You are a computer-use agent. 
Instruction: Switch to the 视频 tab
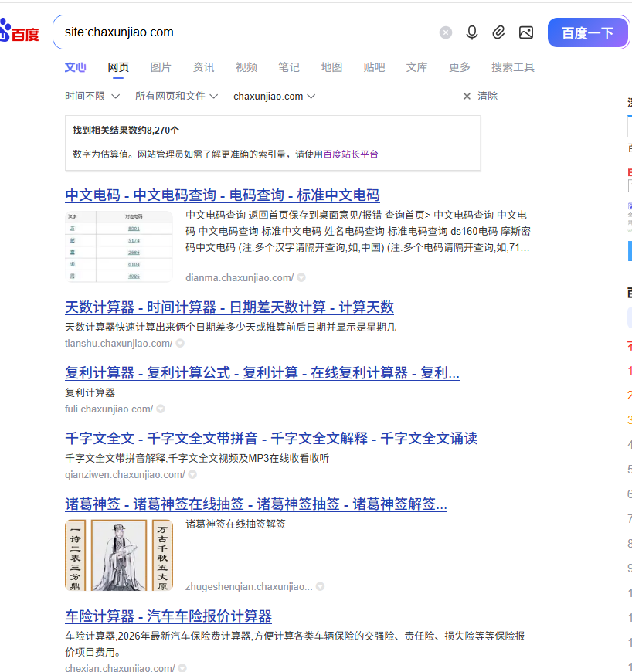click(246, 67)
